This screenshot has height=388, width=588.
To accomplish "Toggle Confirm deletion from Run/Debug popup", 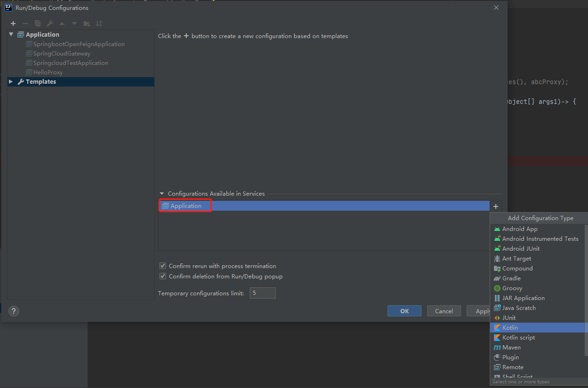I will (163, 277).
